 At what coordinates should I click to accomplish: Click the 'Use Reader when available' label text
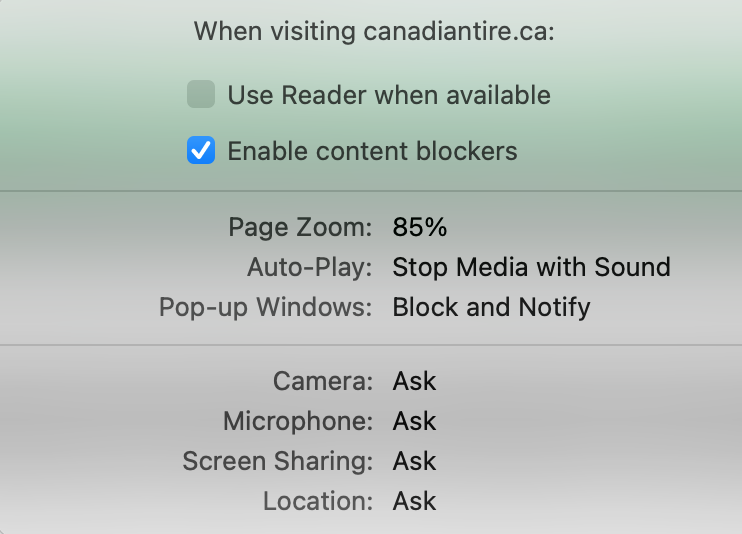[x=388, y=96]
